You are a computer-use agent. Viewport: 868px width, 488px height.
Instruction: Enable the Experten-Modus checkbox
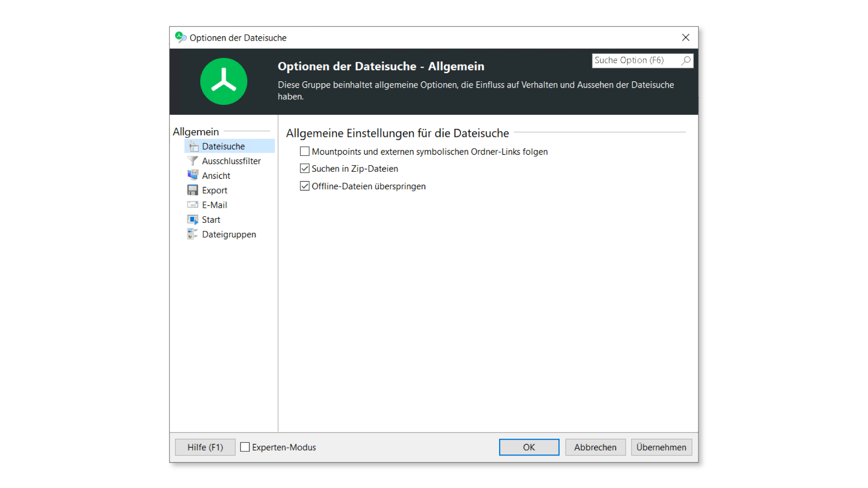(245, 447)
